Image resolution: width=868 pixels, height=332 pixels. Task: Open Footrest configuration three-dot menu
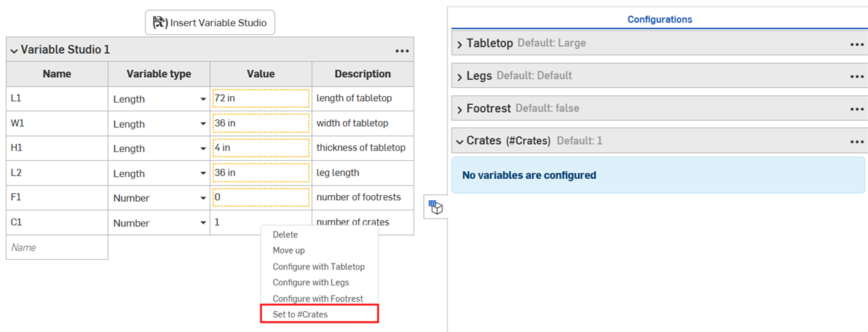(856, 109)
